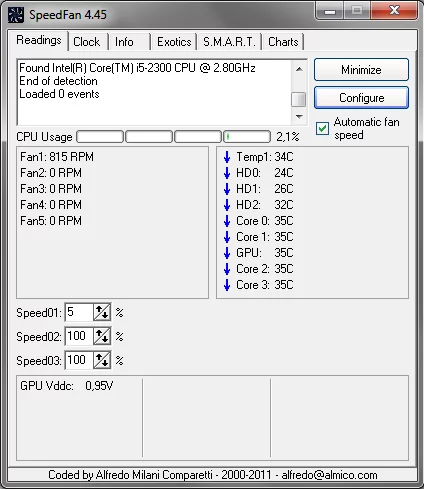The height and width of the screenshot is (490, 424).
Task: Click the down arrow icon beside HD1
Action: pyautogui.click(x=227, y=189)
